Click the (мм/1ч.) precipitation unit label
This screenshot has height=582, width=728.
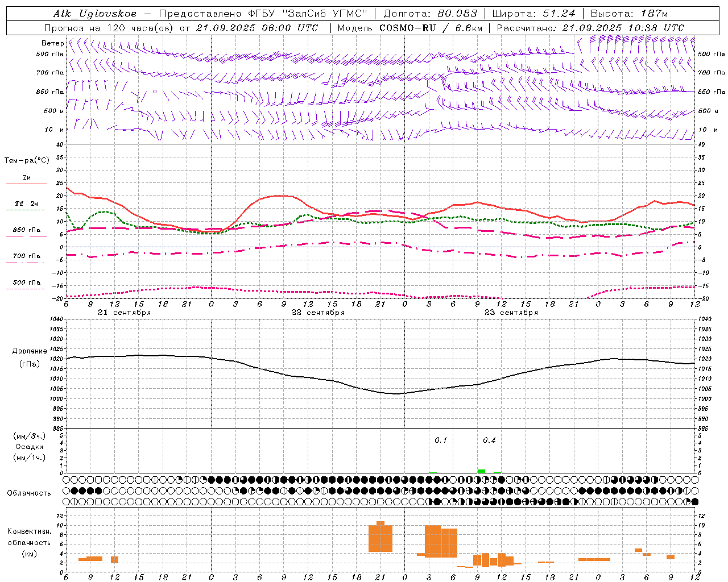point(29,458)
